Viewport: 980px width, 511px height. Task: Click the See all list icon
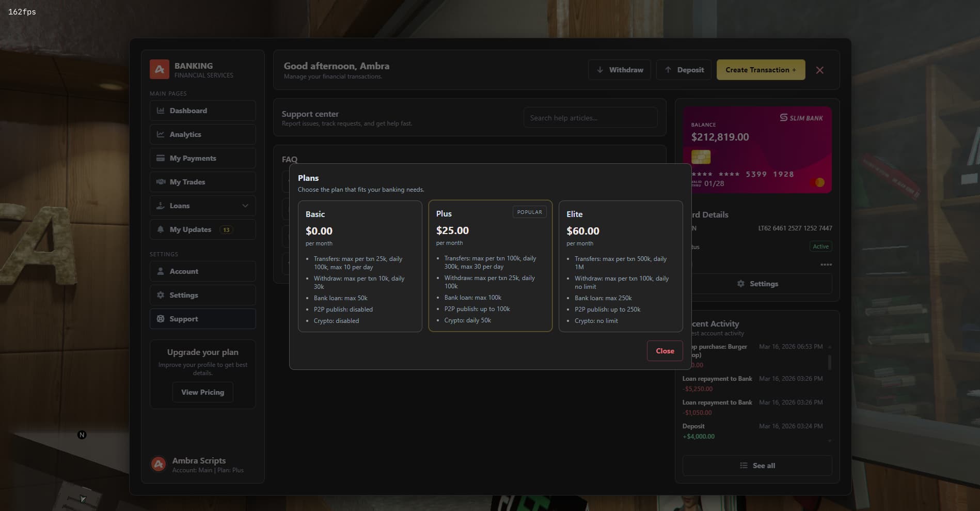click(744, 466)
